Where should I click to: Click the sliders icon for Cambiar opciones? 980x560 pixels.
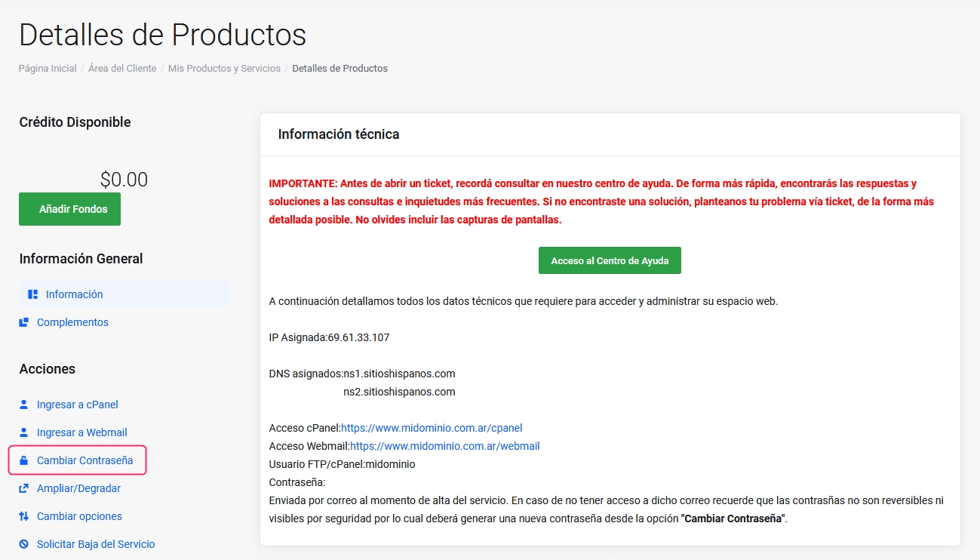tap(23, 516)
